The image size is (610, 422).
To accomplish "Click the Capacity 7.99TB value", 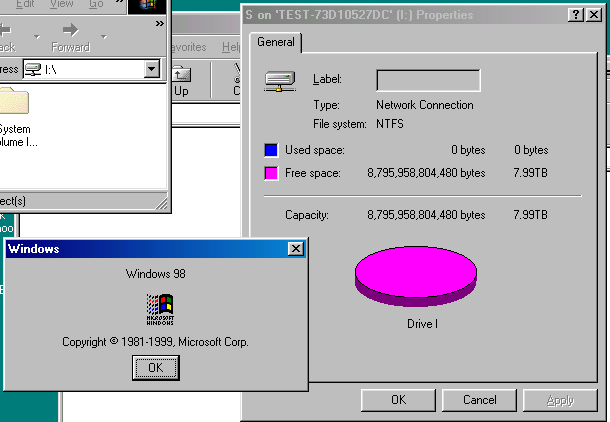I will click(530, 215).
